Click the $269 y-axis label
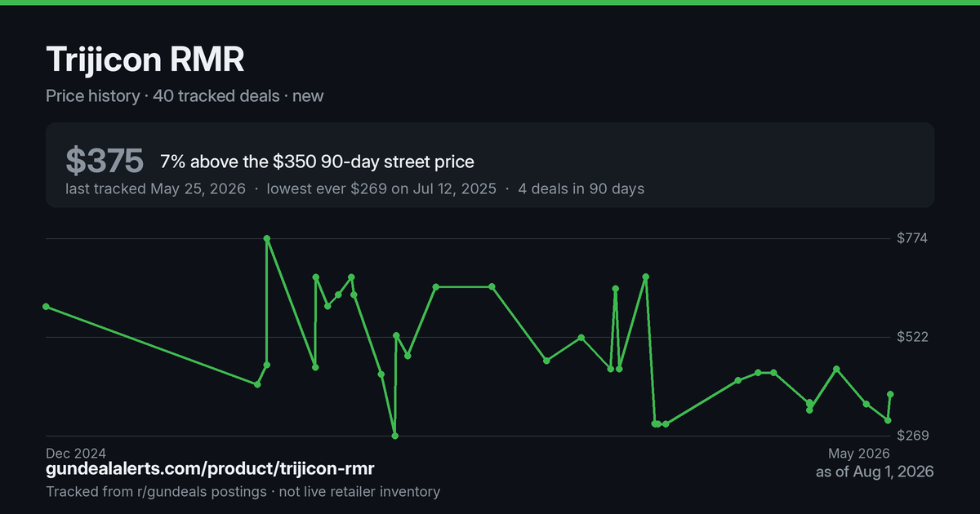Screen dimensions: 980x514 pyautogui.click(x=913, y=436)
